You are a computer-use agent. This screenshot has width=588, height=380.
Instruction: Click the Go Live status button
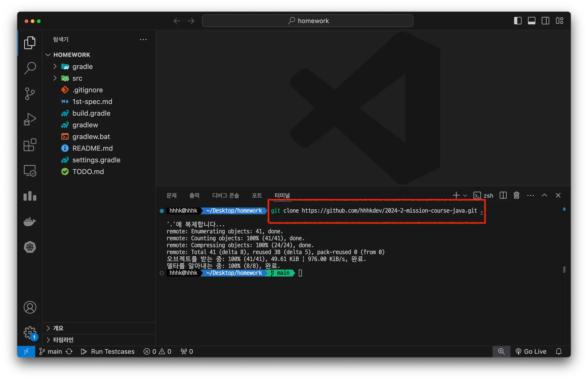[531, 351]
